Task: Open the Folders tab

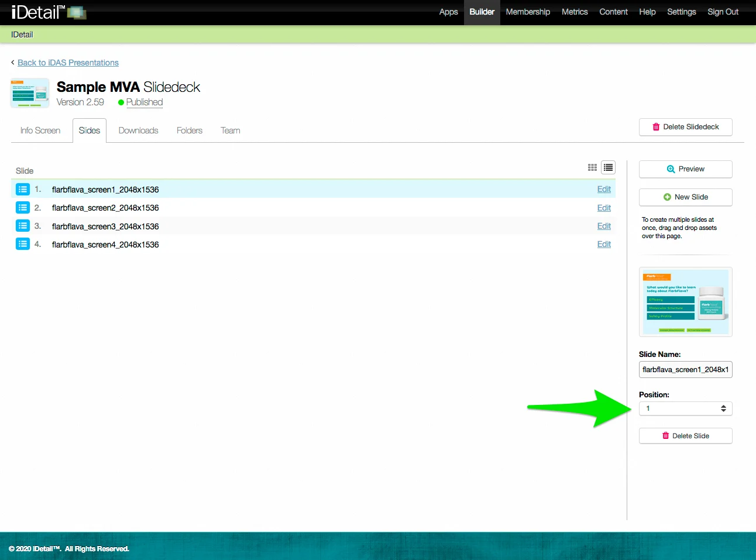Action: (190, 130)
